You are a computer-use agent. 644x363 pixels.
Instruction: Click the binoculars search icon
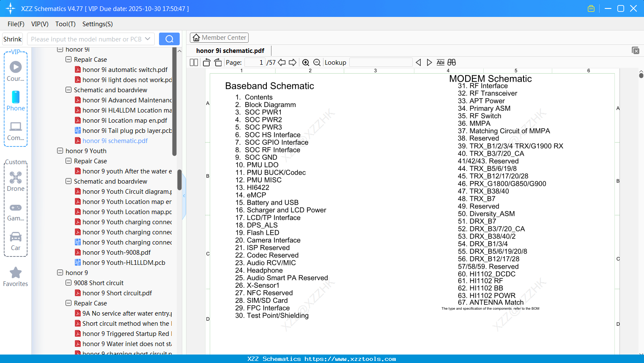pyautogui.click(x=452, y=63)
